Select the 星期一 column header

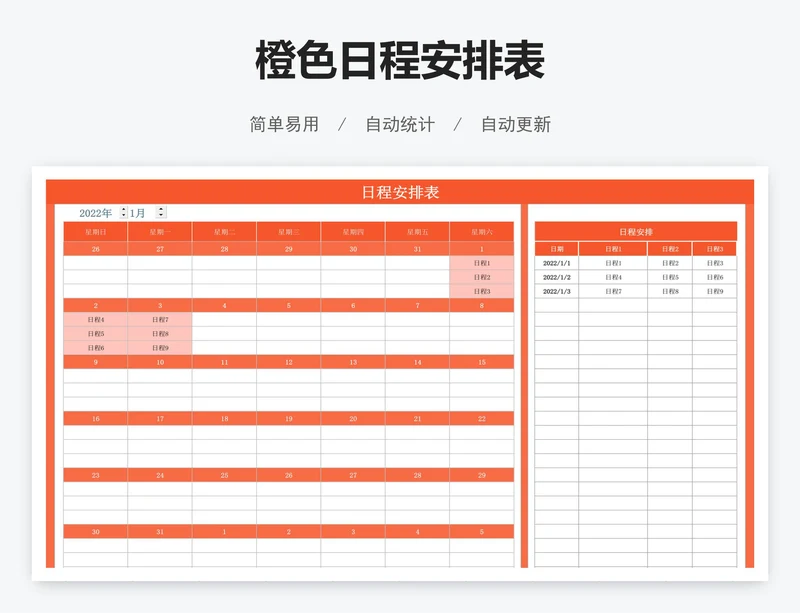[x=160, y=232]
